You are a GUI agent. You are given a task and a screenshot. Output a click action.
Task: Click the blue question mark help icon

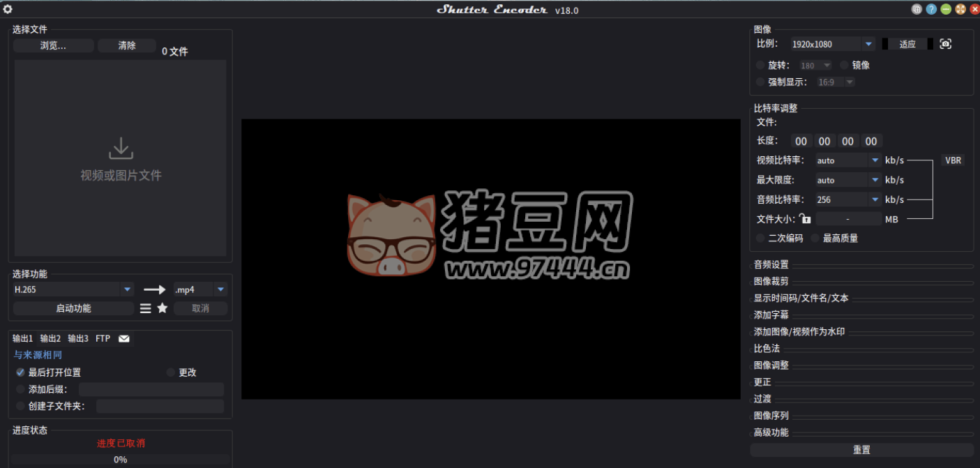tap(931, 9)
